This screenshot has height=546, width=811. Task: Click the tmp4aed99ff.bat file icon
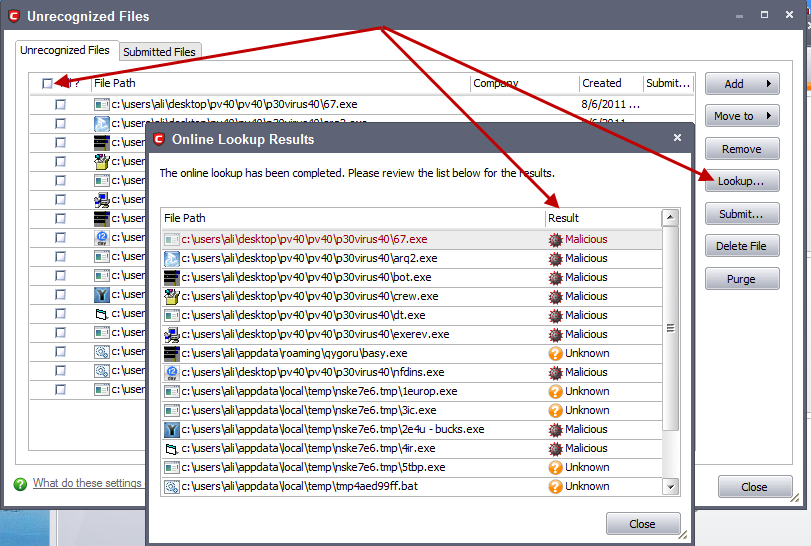(171, 487)
